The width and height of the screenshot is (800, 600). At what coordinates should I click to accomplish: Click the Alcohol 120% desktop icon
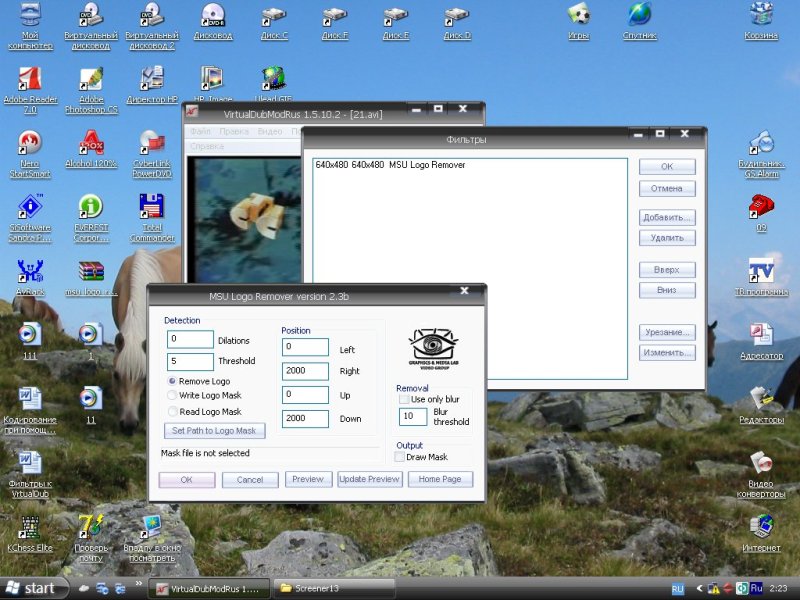[91, 143]
